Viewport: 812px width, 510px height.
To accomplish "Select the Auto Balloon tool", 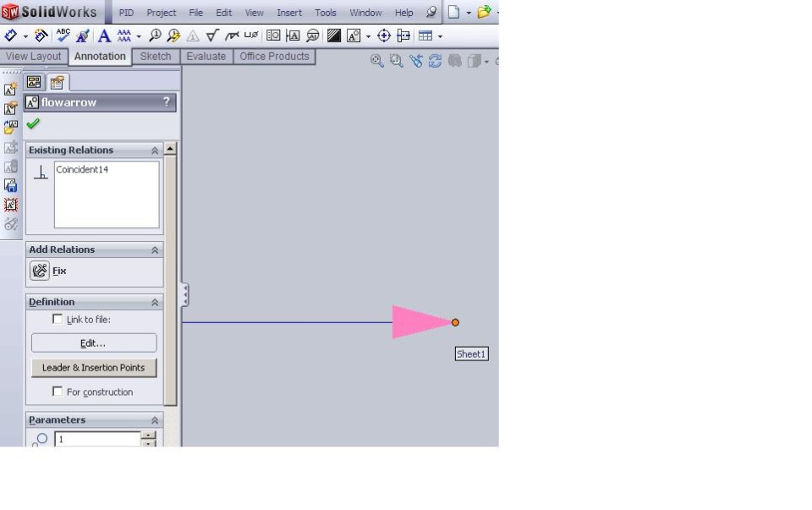I will click(173, 36).
